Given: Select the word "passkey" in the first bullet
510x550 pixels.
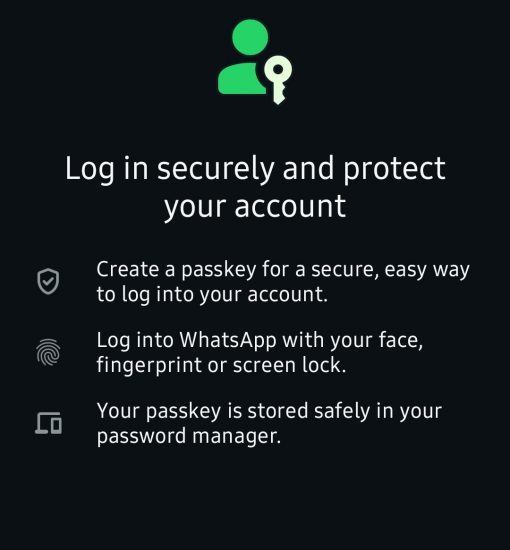Looking at the screenshot, I should (x=219, y=270).
